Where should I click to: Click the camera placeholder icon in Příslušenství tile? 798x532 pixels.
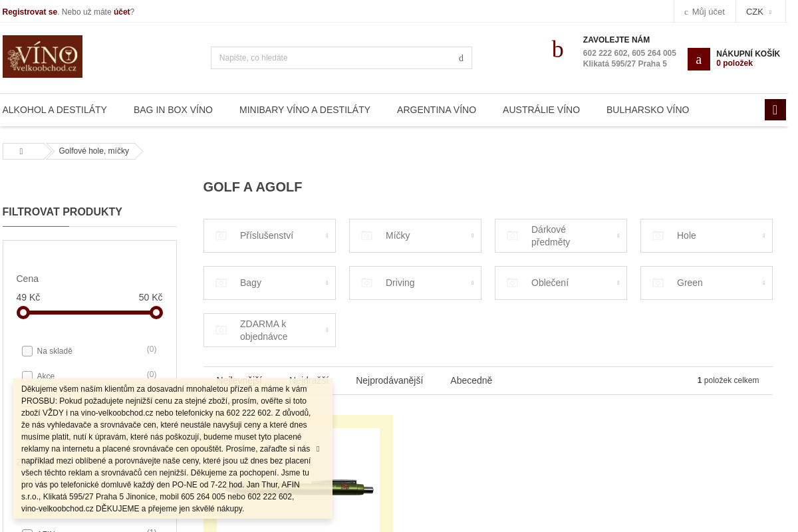point(221,235)
